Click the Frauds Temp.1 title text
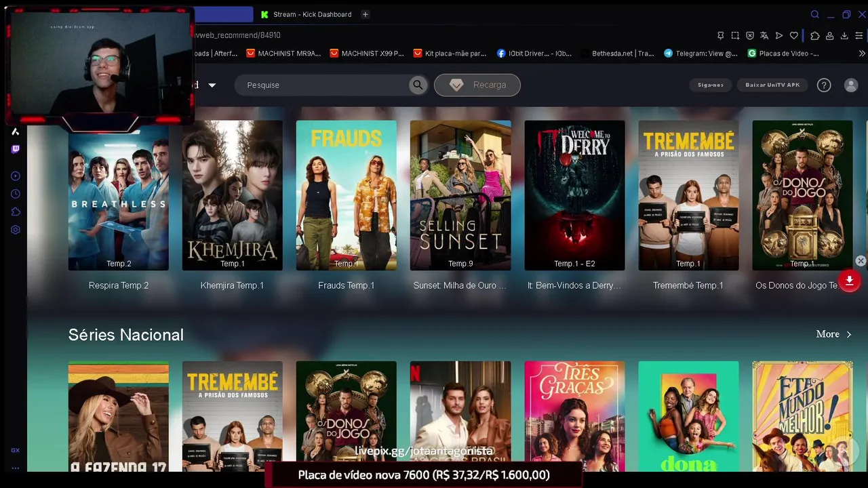 pos(347,285)
